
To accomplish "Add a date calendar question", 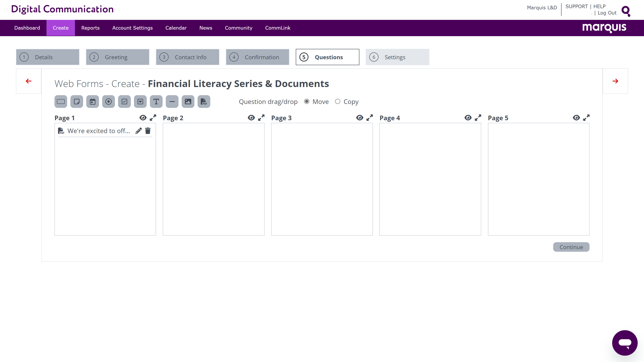I will pos(92,102).
